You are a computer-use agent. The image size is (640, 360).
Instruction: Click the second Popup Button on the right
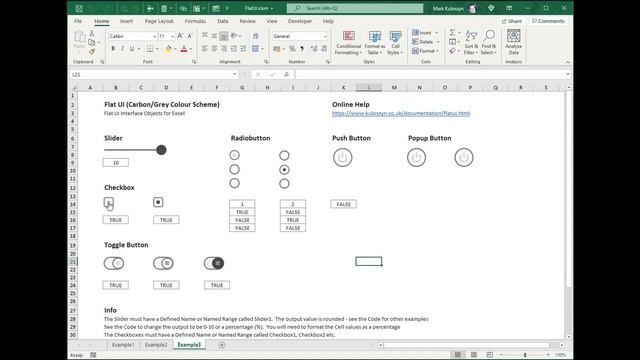click(x=464, y=158)
